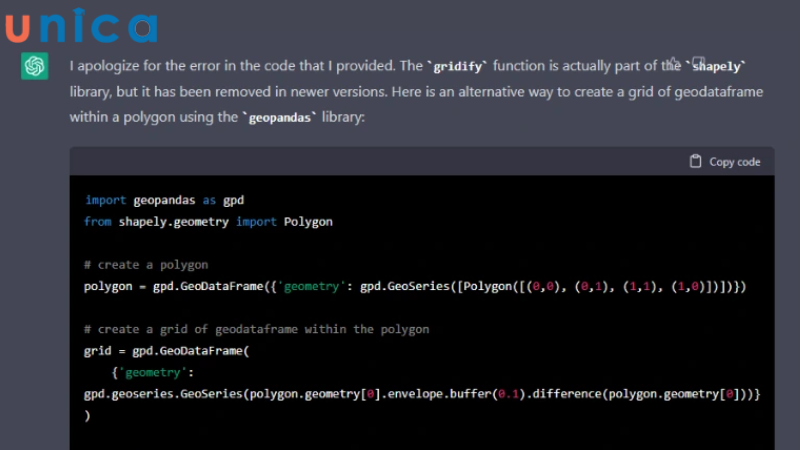The width and height of the screenshot is (800, 450).
Task: Click the 'from shapely.geometry import Polygon' line
Action: pos(207,221)
